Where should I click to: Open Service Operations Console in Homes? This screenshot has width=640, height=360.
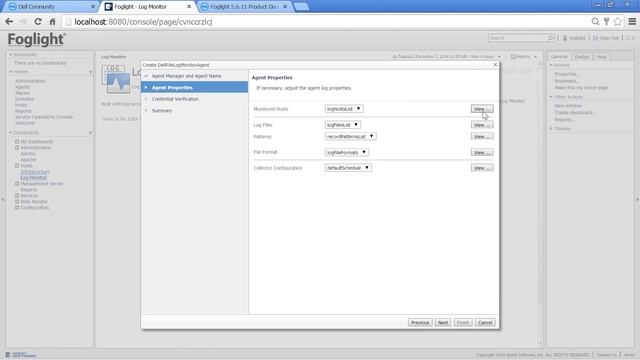44,117
